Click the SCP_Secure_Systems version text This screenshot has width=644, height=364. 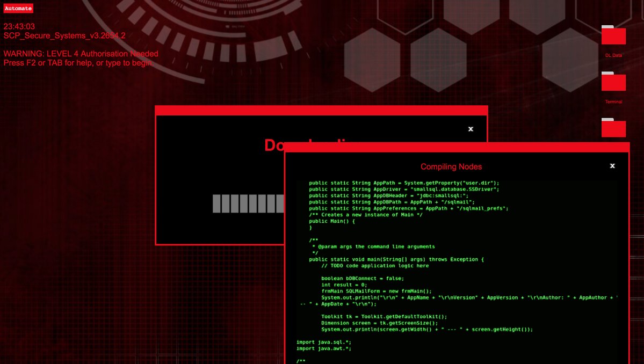[64, 35]
